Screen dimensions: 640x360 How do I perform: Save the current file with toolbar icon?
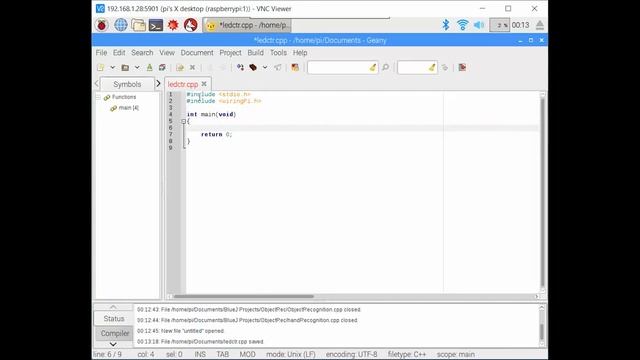149,68
